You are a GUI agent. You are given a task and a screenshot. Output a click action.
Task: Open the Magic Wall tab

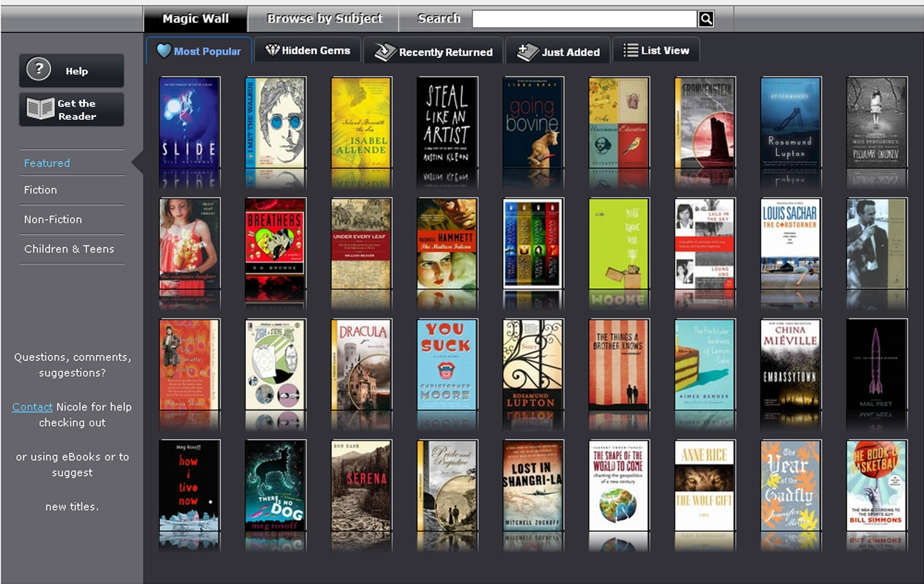coord(196,19)
